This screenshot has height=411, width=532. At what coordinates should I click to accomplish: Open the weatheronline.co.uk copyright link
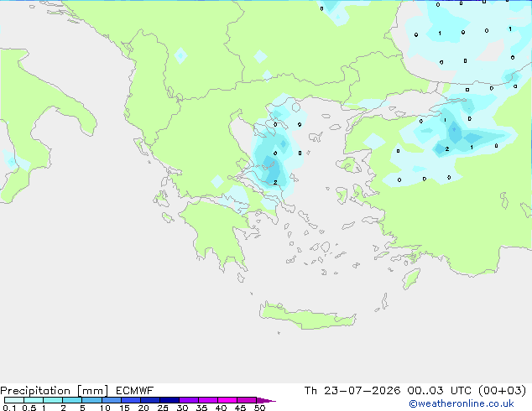tap(462, 403)
